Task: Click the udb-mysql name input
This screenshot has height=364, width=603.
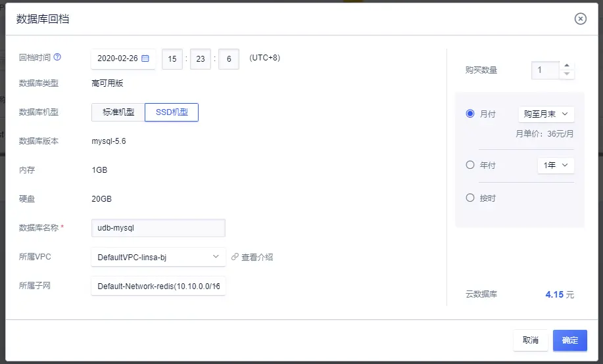Action: point(158,228)
